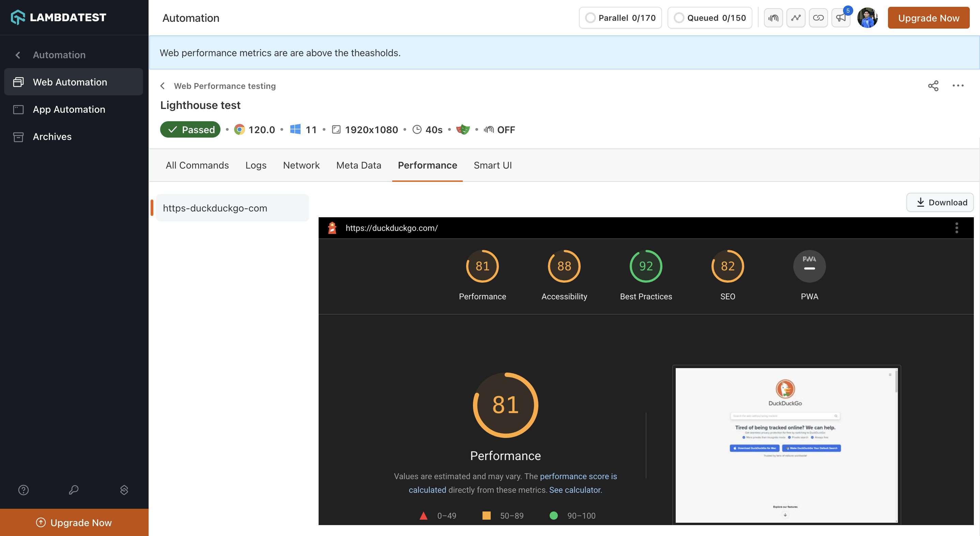980x536 pixels.
Task: Open the three-dot test options menu
Action: (958, 86)
